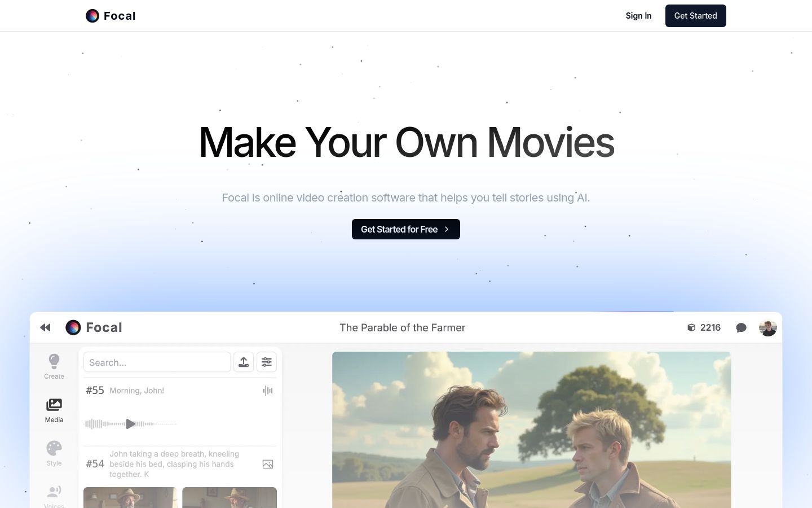Open the Sign In link
Image resolution: width=812 pixels, height=508 pixels.
[638, 16]
